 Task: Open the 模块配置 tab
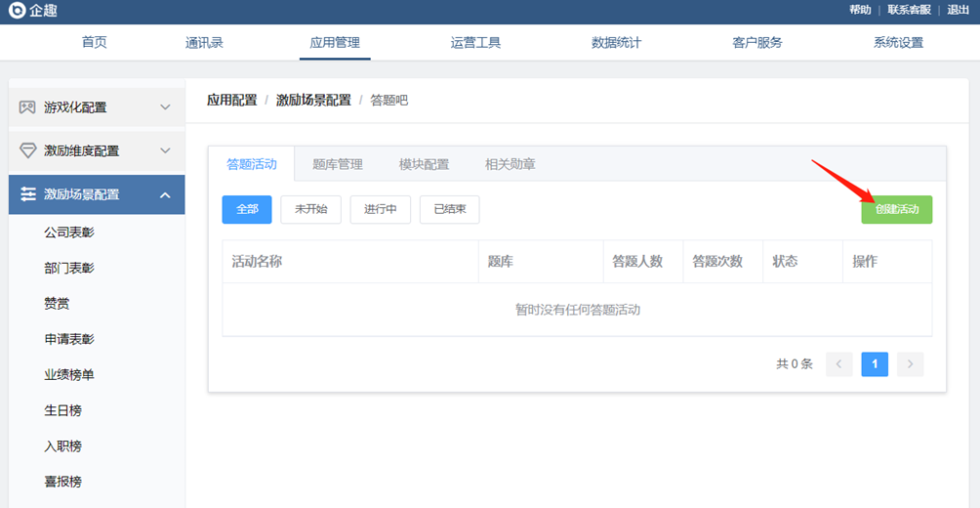(424, 164)
